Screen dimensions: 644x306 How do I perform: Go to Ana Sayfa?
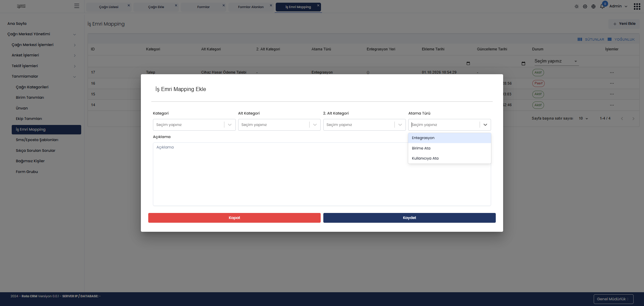pos(17,24)
